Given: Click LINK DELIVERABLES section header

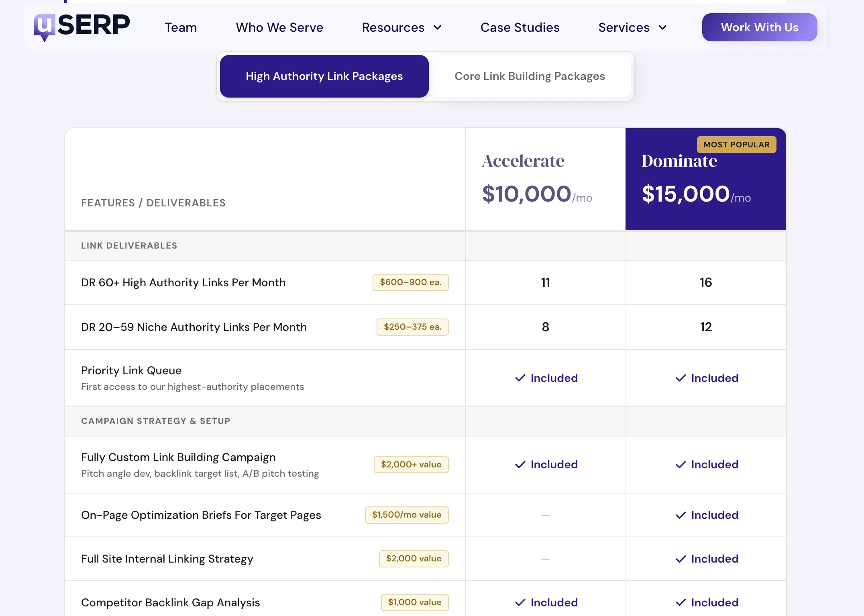Looking at the screenshot, I should point(129,245).
